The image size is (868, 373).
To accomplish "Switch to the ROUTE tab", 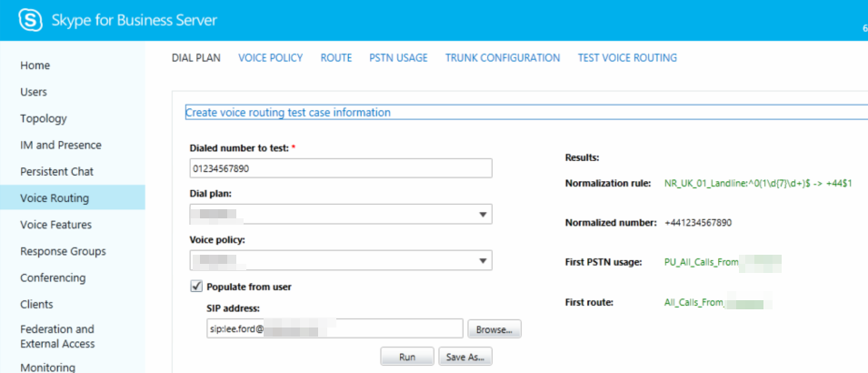I will [336, 58].
